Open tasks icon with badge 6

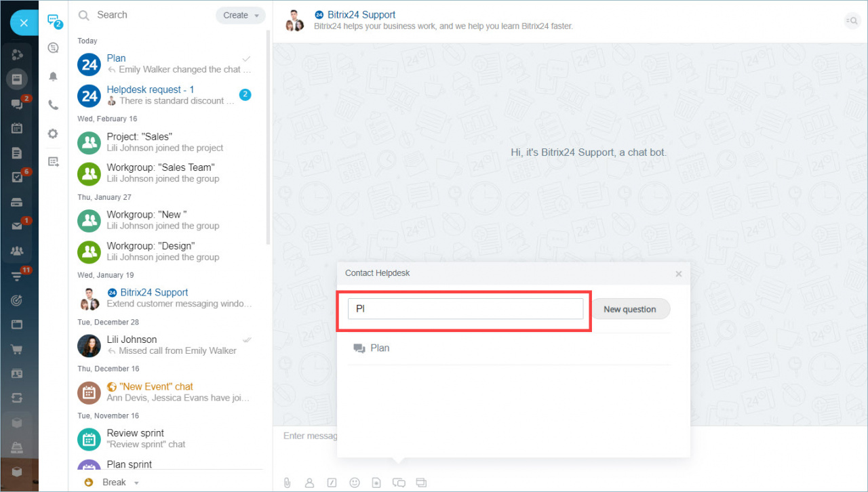18,177
